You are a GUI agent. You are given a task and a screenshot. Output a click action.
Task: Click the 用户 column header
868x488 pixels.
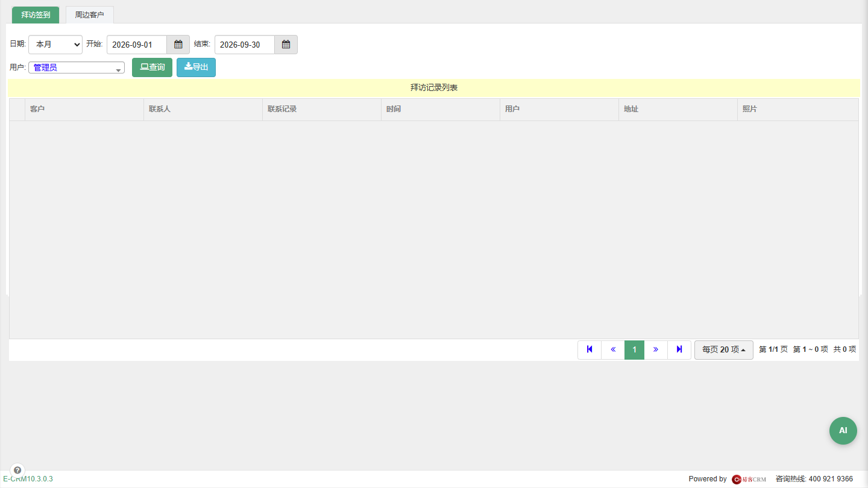click(559, 110)
